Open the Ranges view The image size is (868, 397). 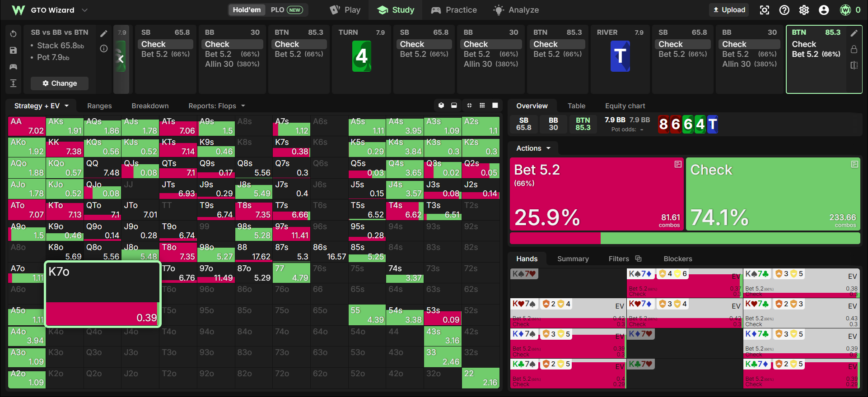(x=99, y=106)
